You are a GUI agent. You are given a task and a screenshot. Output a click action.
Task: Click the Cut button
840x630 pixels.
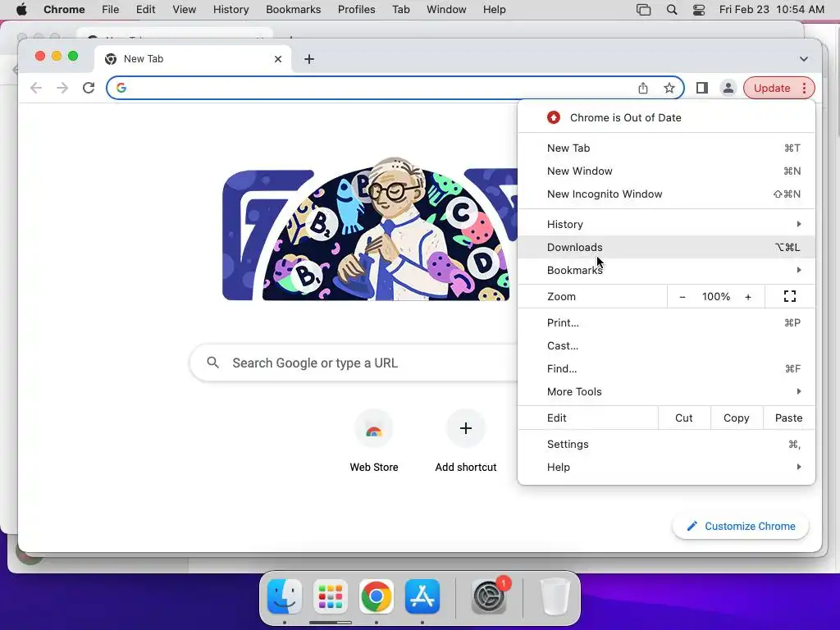[x=684, y=418]
